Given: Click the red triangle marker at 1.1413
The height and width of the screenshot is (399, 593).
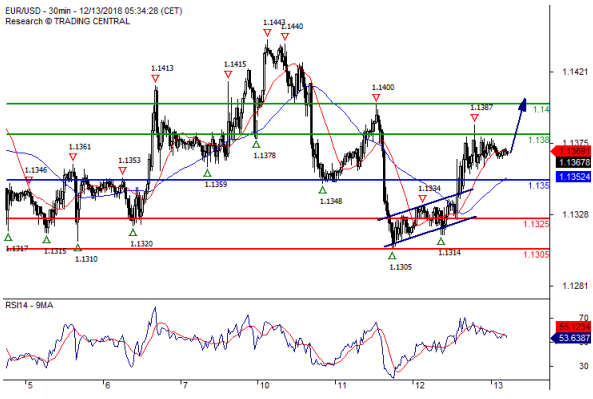Looking at the screenshot, I should coord(155,78).
